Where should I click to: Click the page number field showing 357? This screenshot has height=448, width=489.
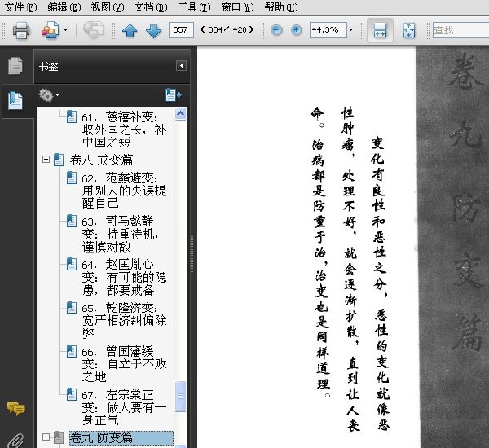click(181, 30)
